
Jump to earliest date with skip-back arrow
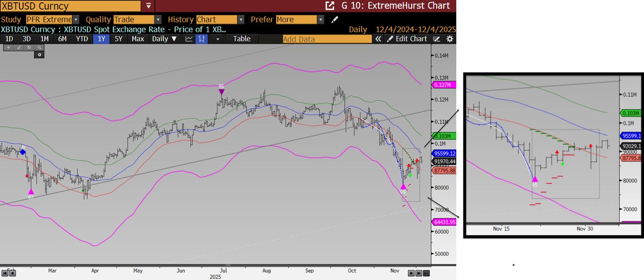coord(5,273)
